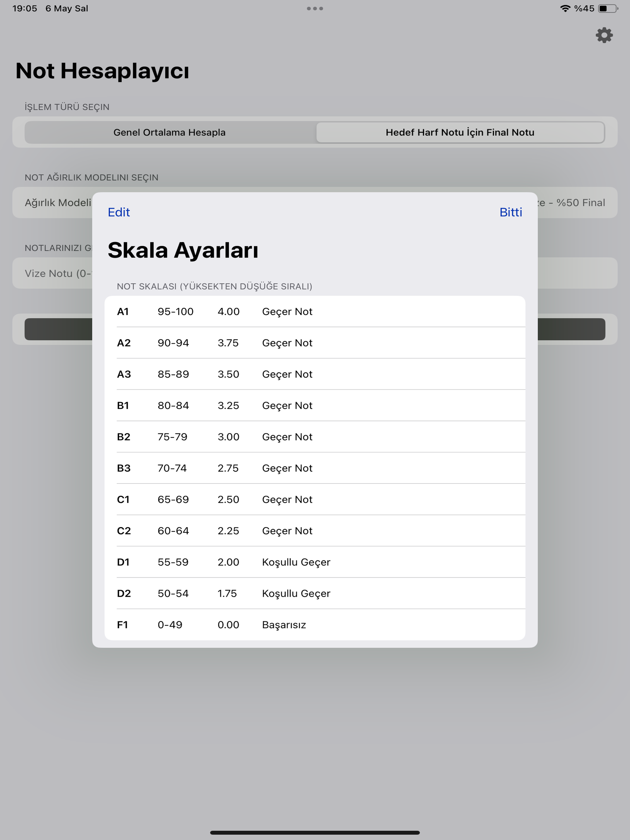The image size is (630, 840).
Task: Tap the Skala Ayarları title
Action: point(183,251)
